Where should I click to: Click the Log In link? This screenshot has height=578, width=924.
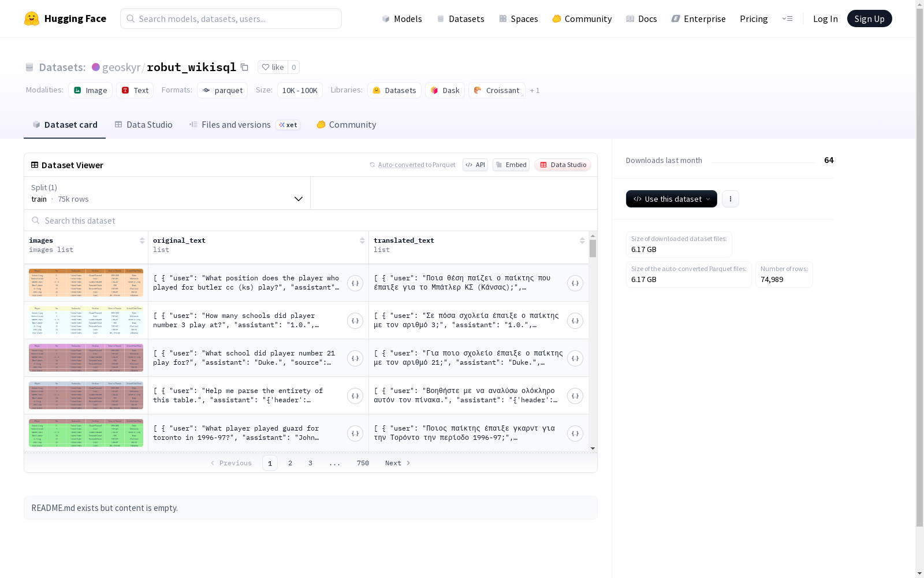825,18
